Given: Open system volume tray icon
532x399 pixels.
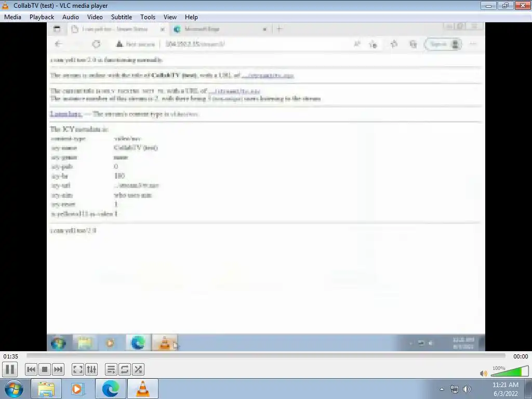Looking at the screenshot, I should [x=467, y=389].
